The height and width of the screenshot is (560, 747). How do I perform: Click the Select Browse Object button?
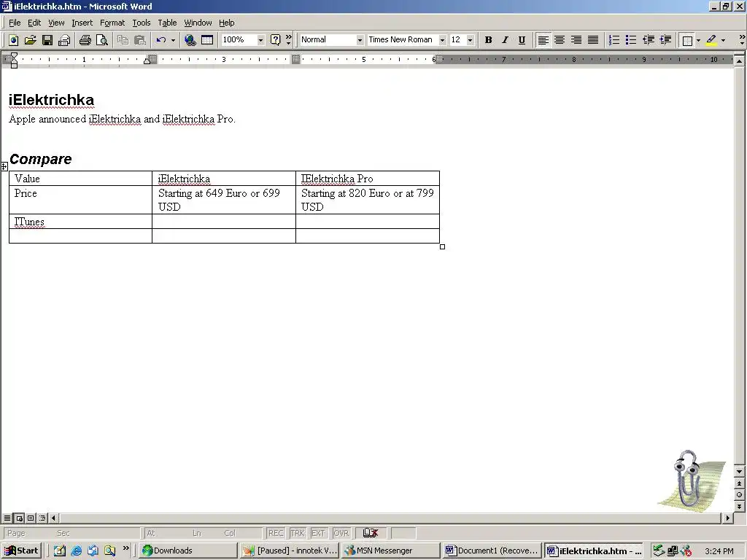tap(739, 495)
